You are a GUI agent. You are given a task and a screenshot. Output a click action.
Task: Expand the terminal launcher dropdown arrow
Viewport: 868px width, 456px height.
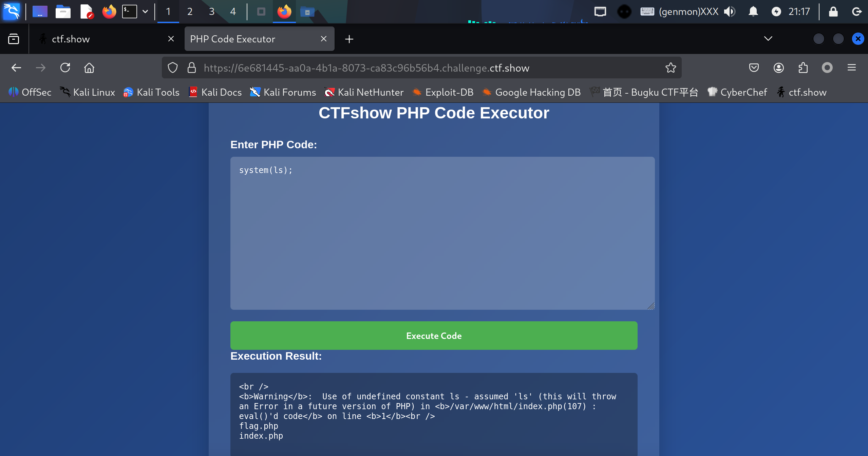pos(145,12)
